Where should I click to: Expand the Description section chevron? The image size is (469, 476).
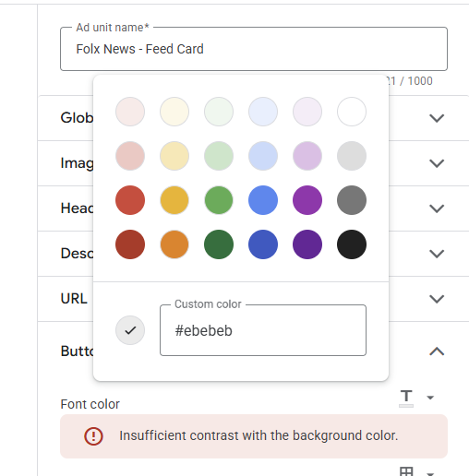437,254
